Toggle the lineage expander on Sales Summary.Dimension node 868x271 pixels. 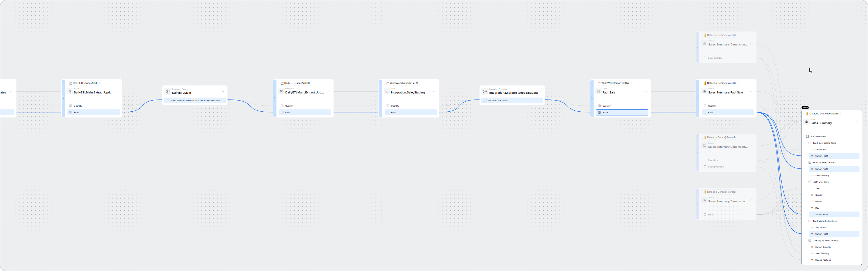click(698, 47)
